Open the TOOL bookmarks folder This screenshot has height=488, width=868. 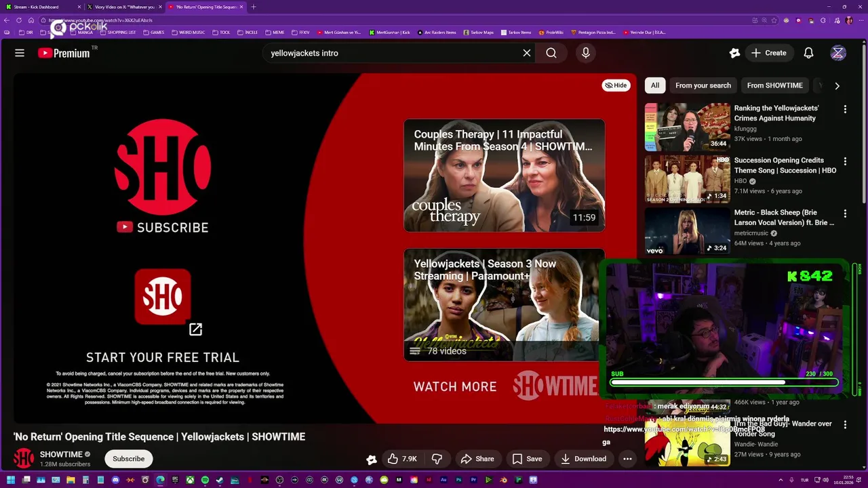[221, 33]
